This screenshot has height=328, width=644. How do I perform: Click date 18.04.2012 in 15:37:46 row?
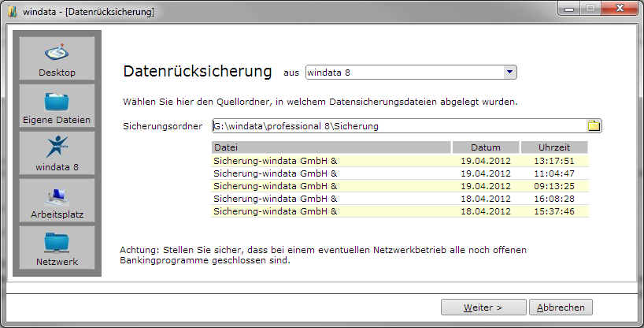click(x=486, y=211)
